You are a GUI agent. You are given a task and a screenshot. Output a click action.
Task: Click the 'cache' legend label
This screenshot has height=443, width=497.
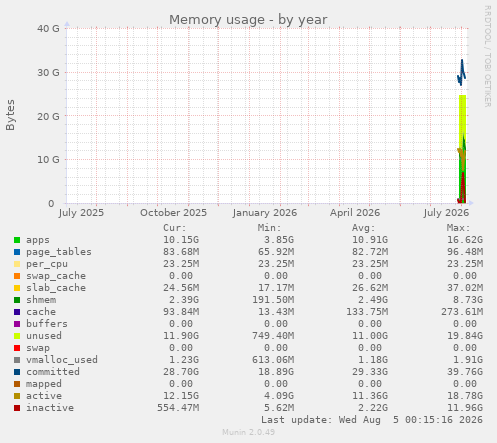tap(41, 312)
